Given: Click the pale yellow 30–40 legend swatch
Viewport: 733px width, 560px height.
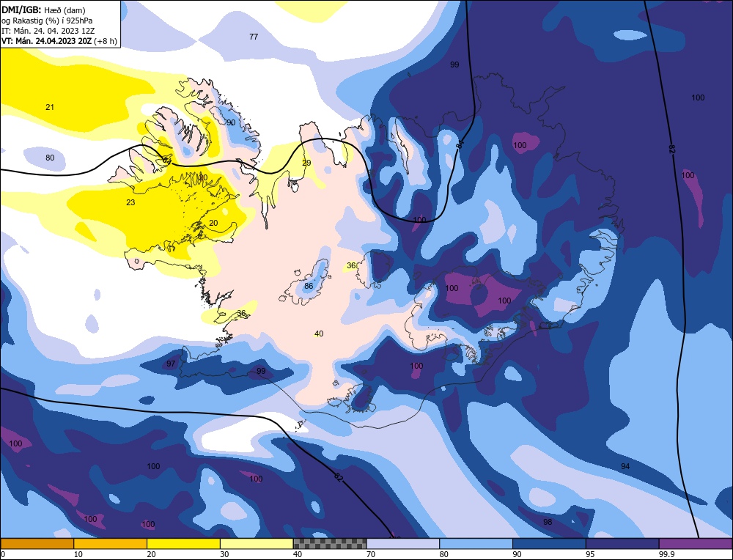Looking at the screenshot, I should (257, 543).
